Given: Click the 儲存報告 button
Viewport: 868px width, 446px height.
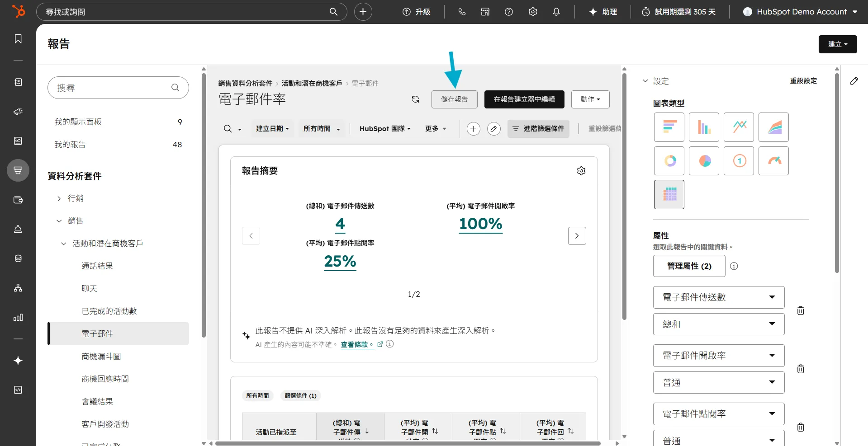Looking at the screenshot, I should (454, 99).
